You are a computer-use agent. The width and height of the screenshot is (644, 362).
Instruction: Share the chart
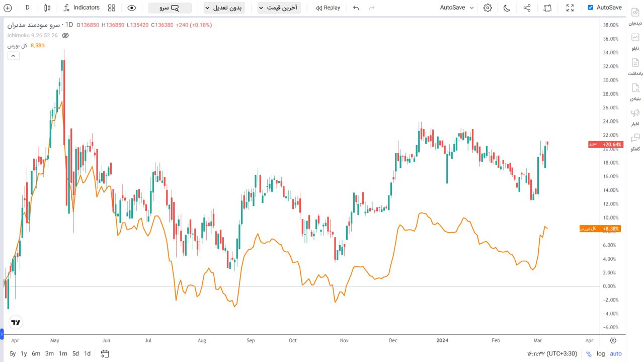[527, 8]
